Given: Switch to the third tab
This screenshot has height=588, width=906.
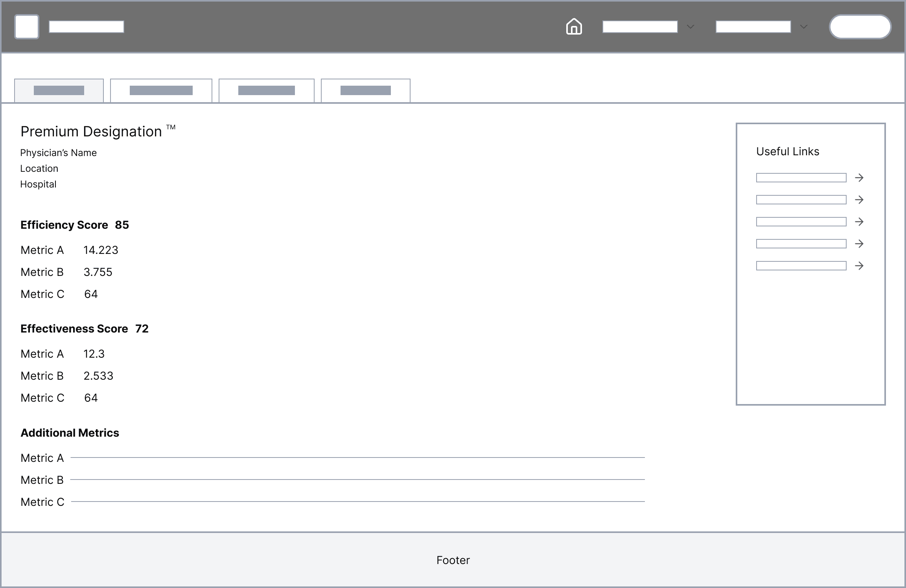Looking at the screenshot, I should click(267, 90).
